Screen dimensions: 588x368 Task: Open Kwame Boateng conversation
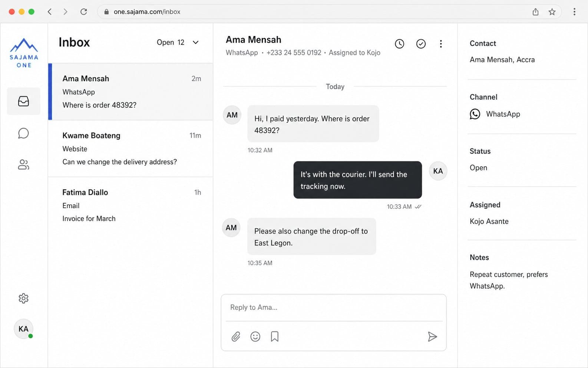pos(131,148)
